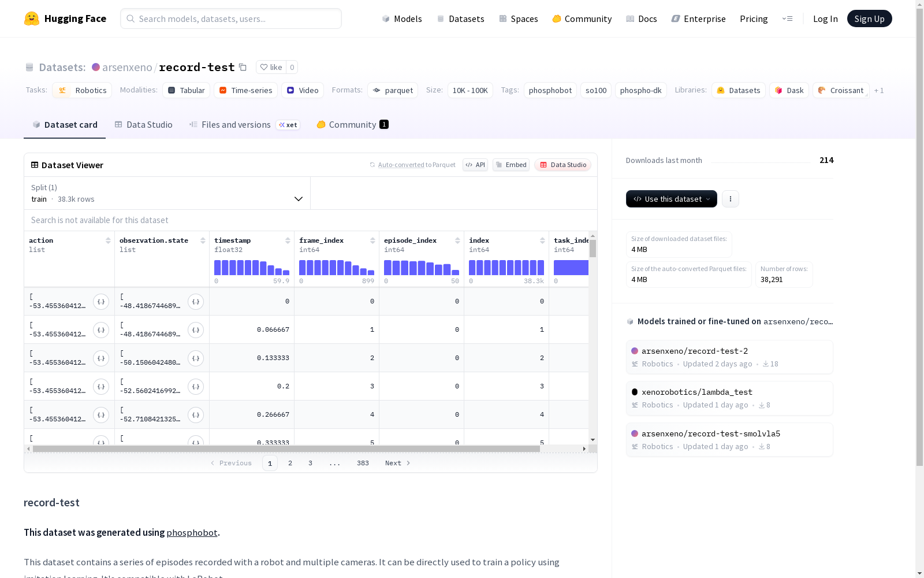Click right arrow of horizontal table scrollbar
Screen dimensions: 924x578
point(584,449)
